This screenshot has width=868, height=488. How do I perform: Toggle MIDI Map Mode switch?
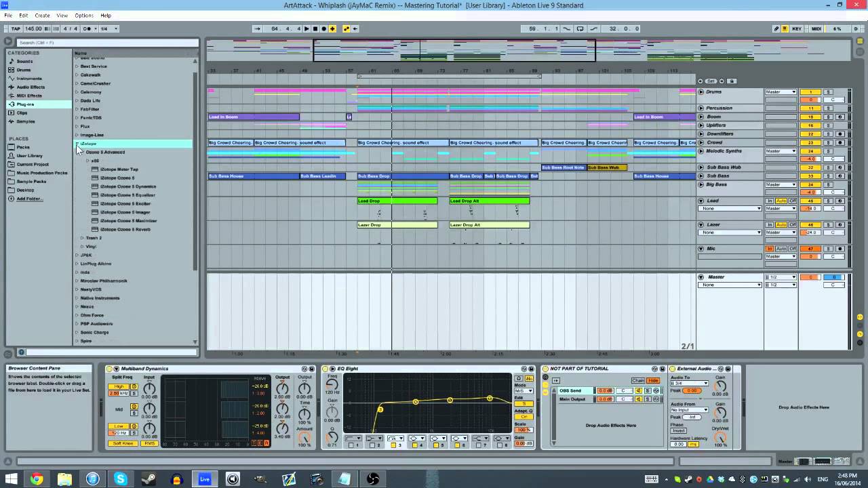(x=816, y=28)
